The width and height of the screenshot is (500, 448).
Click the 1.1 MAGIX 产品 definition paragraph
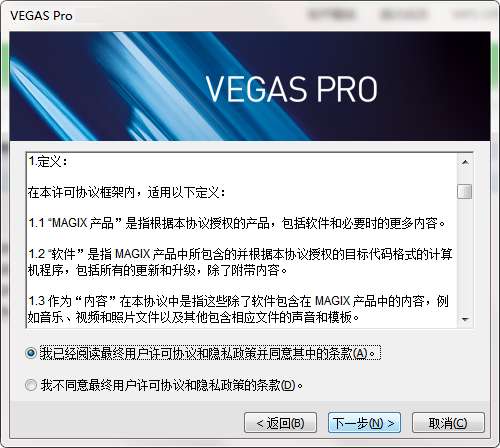[237, 223]
